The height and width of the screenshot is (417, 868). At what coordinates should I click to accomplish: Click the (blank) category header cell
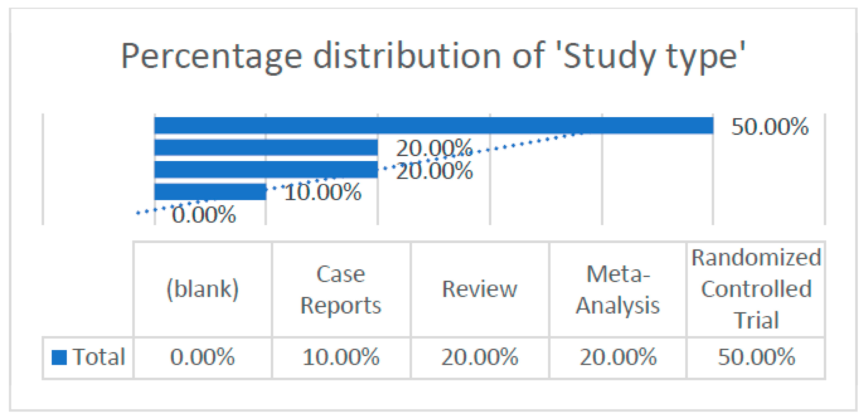[203, 289]
